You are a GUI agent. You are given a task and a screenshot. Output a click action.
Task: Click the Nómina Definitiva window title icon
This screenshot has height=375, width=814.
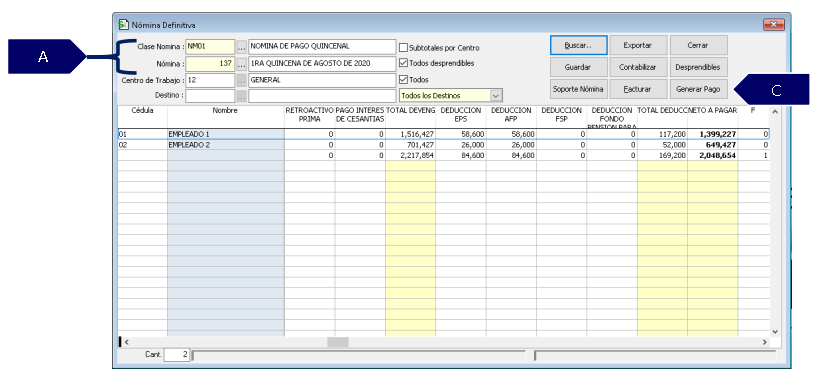[123, 24]
